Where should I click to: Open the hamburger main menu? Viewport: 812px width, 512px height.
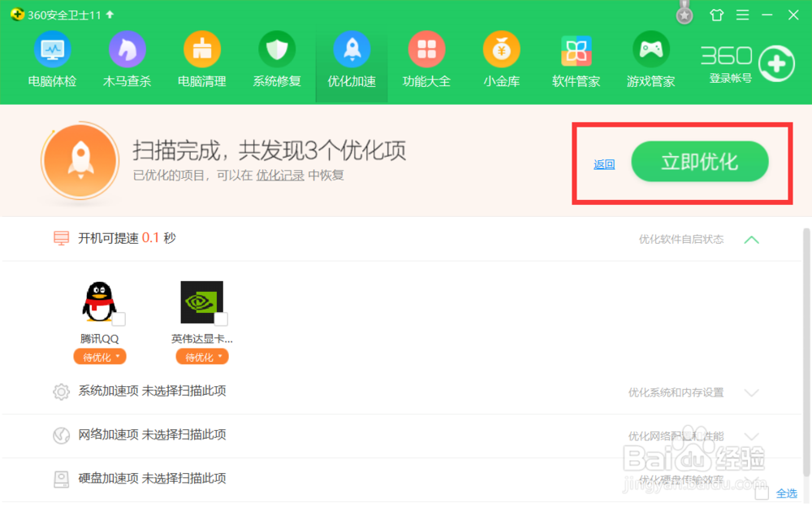click(x=741, y=15)
